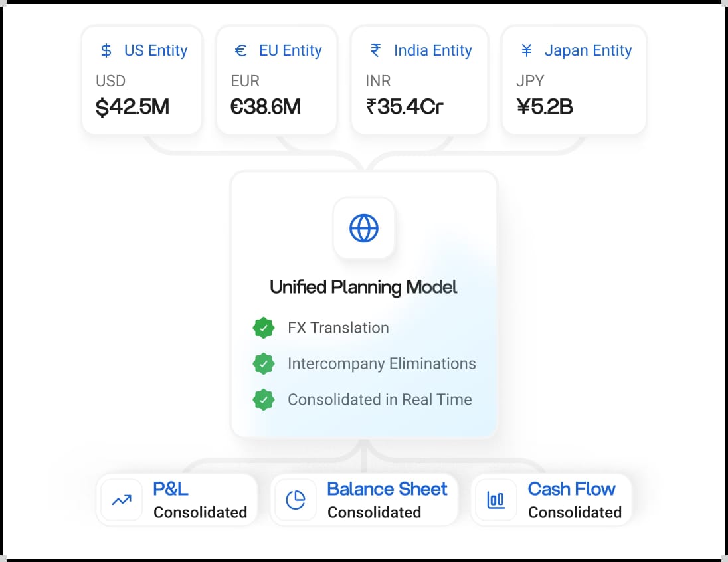Viewport: 728px width, 562px height.
Task: Click the Unified Planning Model title
Action: pyautogui.click(x=363, y=287)
